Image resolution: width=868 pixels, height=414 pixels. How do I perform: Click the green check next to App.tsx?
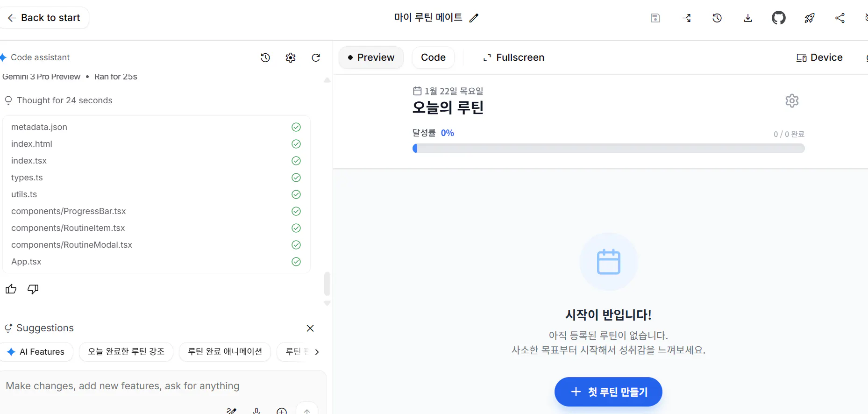click(296, 262)
